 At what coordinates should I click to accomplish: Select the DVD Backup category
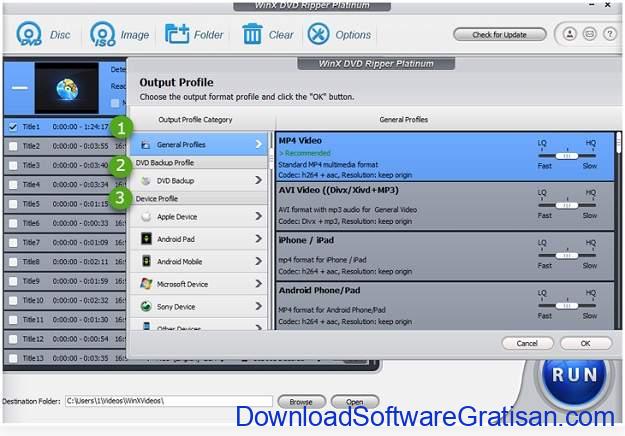200,181
